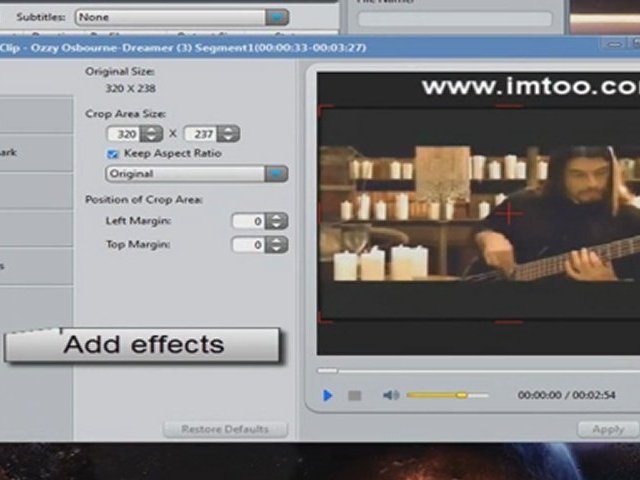Click the playback seek bar
This screenshot has height=480, width=640.
point(470,371)
